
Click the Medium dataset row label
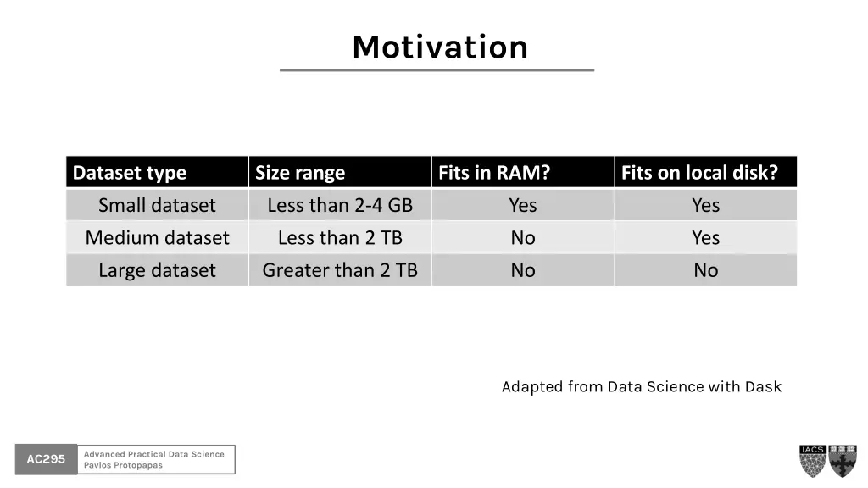click(x=158, y=238)
